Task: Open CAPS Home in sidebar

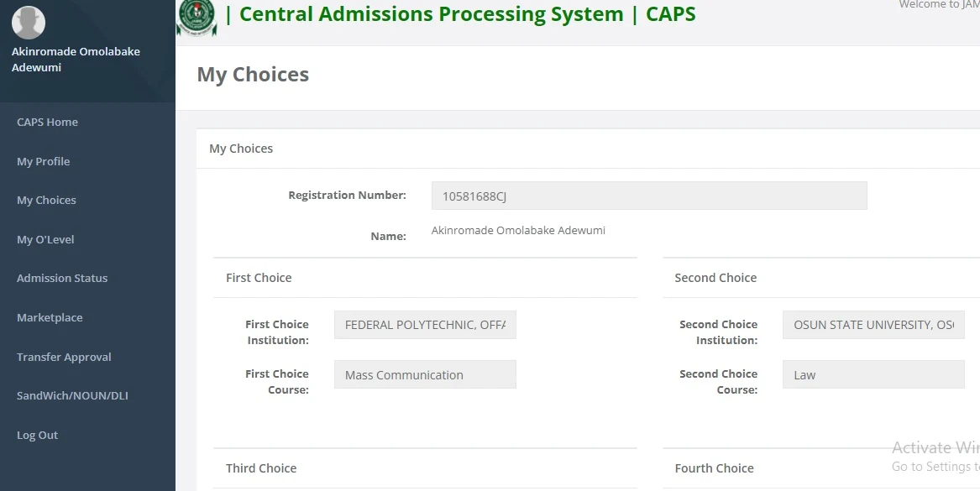Action: [47, 123]
